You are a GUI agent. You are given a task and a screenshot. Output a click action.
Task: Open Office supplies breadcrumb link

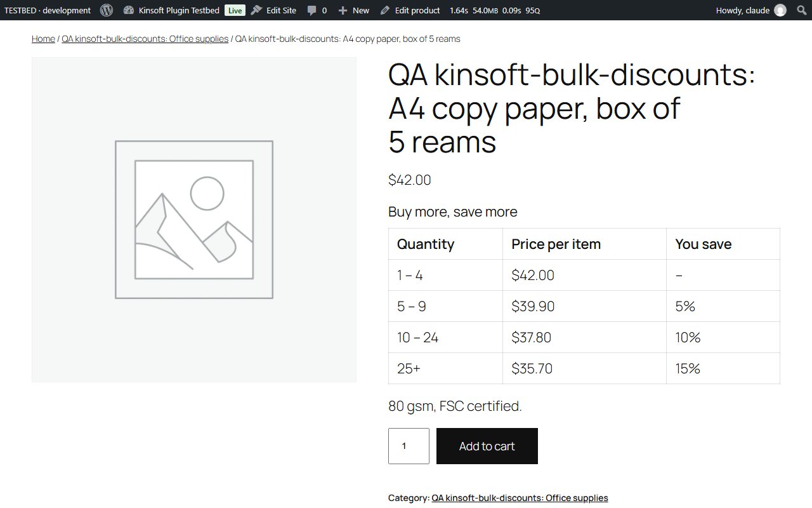click(x=145, y=39)
